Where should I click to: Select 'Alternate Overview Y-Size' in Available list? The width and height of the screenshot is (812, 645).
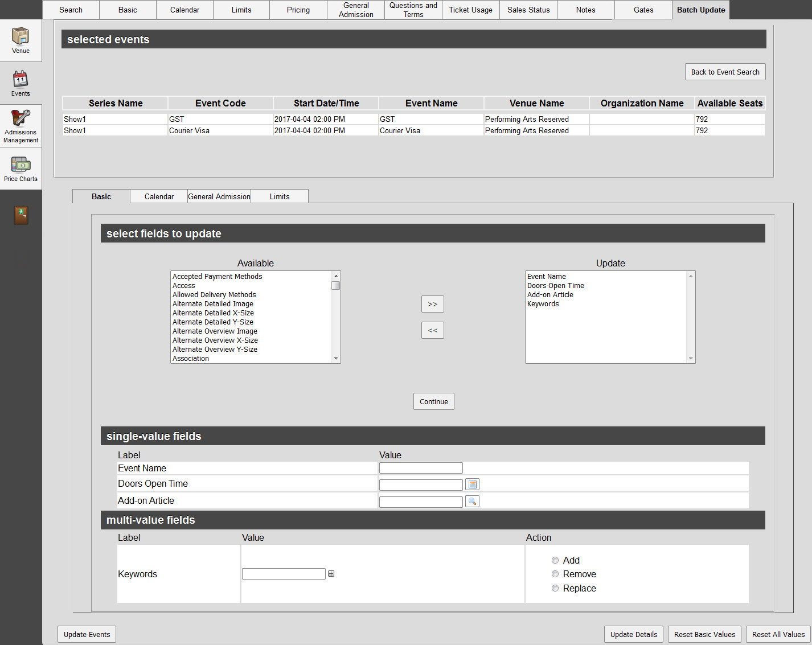tap(215, 350)
